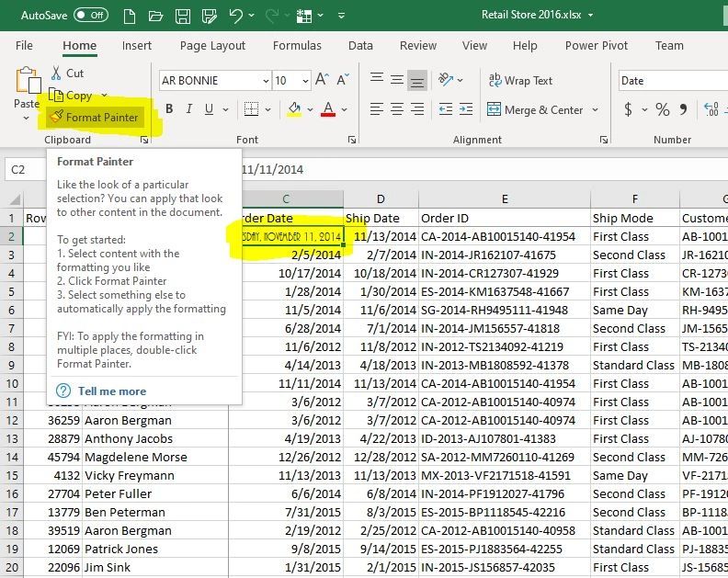Align text to the right
This screenshot has width=728, height=578.
click(417, 109)
